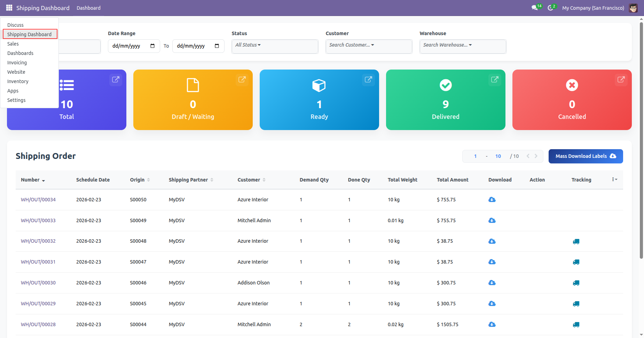Open the apps grid menu icon
Image resolution: width=644 pixels, height=338 pixels.
click(9, 8)
